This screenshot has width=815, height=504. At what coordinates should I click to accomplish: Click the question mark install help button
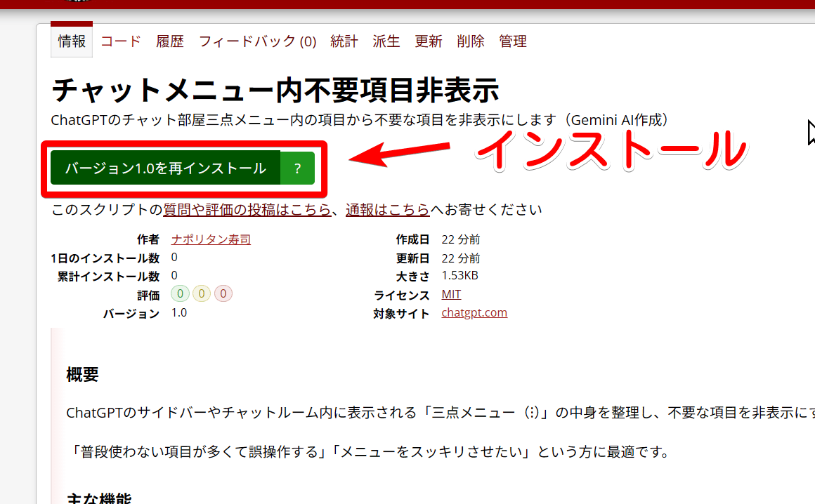pos(297,168)
